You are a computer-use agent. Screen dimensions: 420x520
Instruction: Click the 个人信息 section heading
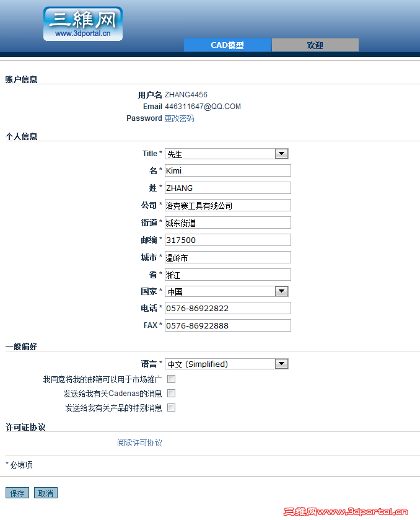click(21, 136)
